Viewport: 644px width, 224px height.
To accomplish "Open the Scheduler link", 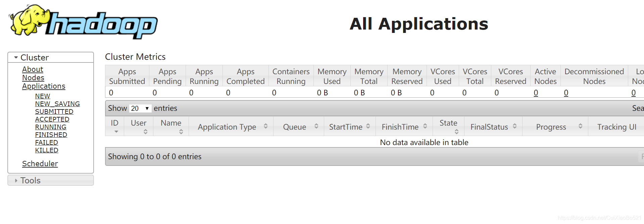I will coord(40,164).
